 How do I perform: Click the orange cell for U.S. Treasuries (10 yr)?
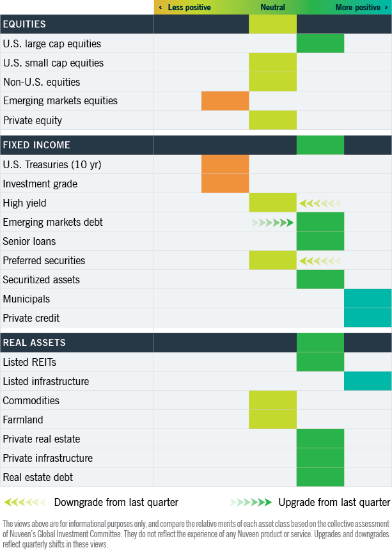tap(225, 164)
